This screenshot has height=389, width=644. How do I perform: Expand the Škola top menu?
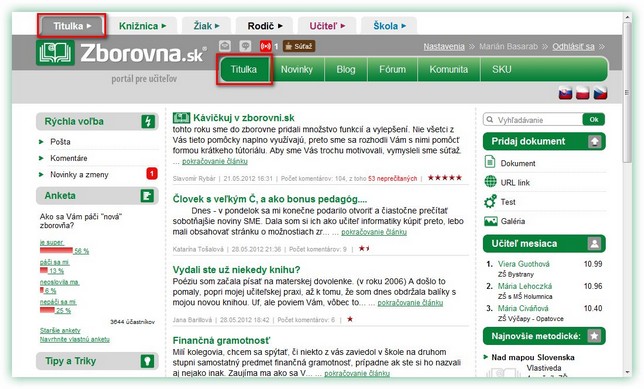click(x=389, y=26)
